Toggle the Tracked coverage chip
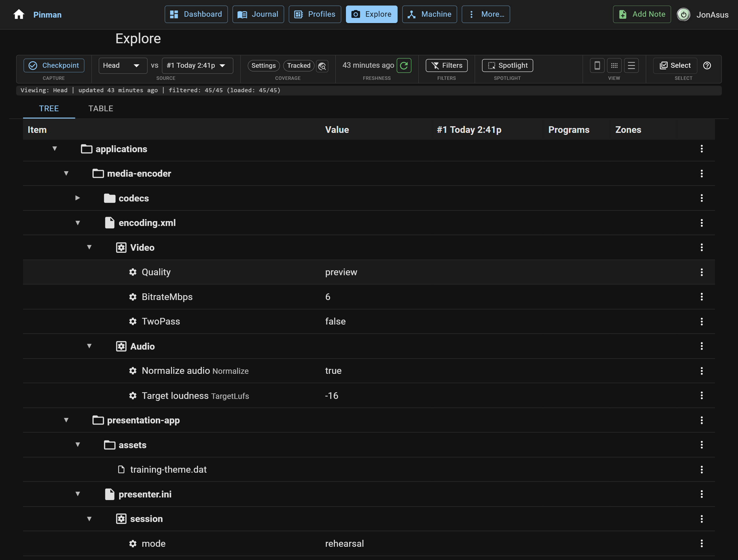 (x=299, y=66)
